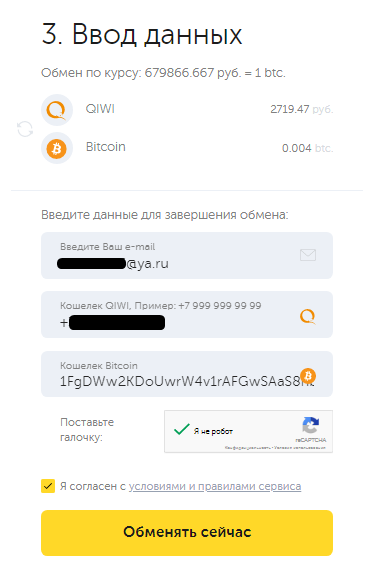This screenshot has width=378, height=567.
Task: Focus the e-mail input field
Action: pos(187,255)
